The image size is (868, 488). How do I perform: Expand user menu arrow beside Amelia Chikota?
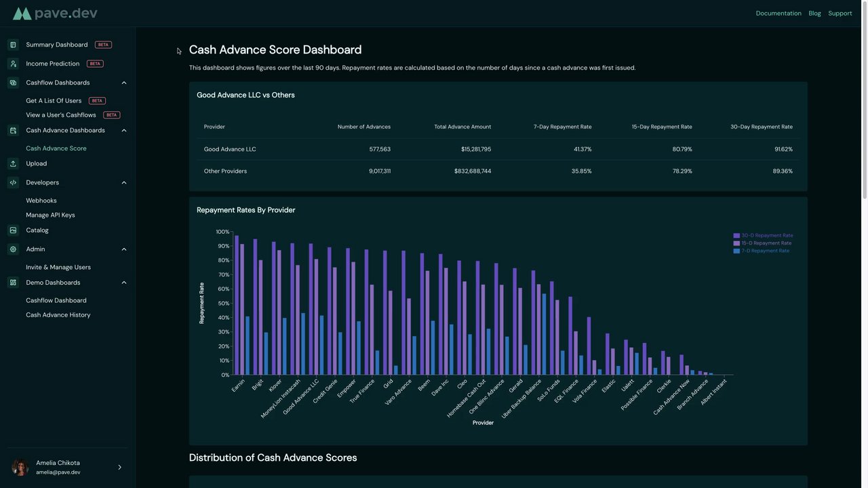tap(120, 467)
